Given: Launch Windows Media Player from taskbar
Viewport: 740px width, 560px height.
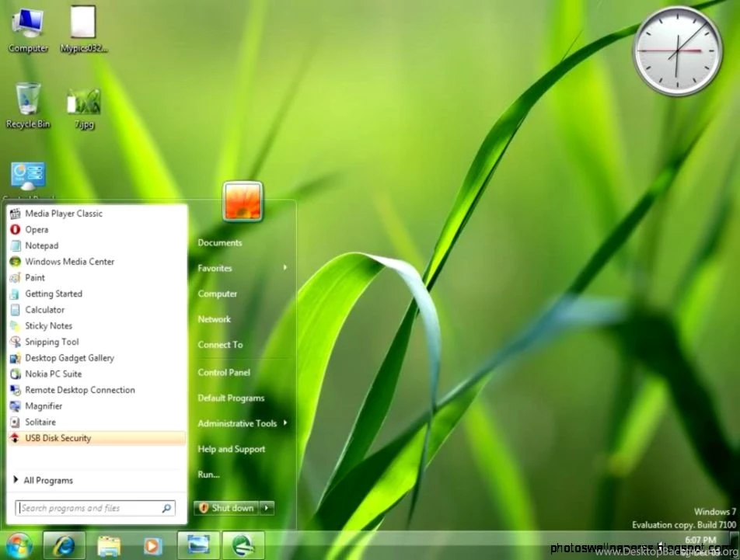Looking at the screenshot, I should (x=152, y=546).
